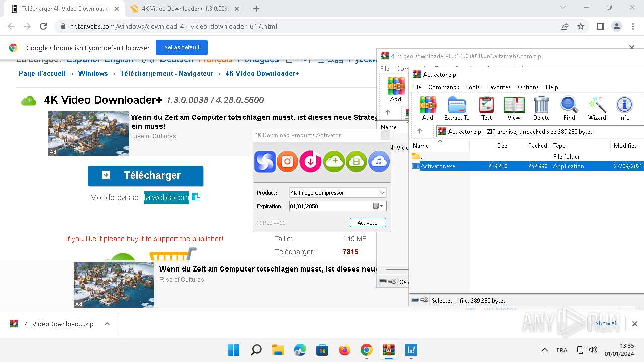Copy the taiwebs.com password with copy icon

pos(196,197)
